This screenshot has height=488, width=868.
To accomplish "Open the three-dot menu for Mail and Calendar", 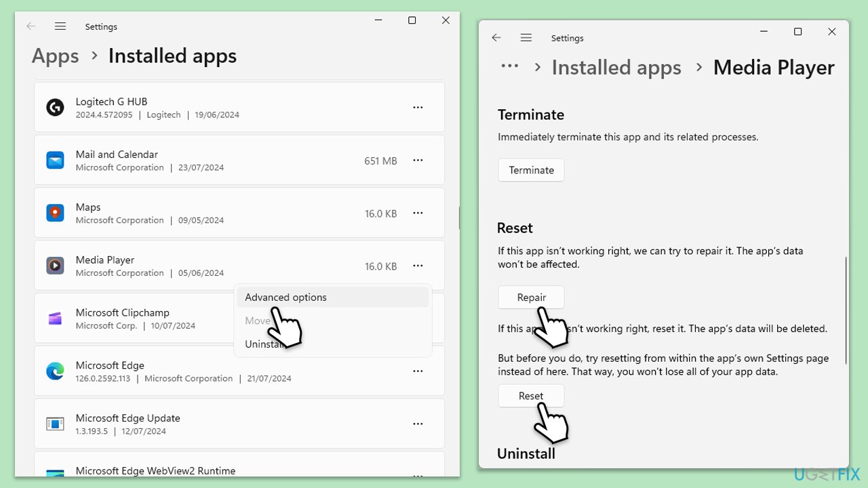I will click(x=418, y=161).
